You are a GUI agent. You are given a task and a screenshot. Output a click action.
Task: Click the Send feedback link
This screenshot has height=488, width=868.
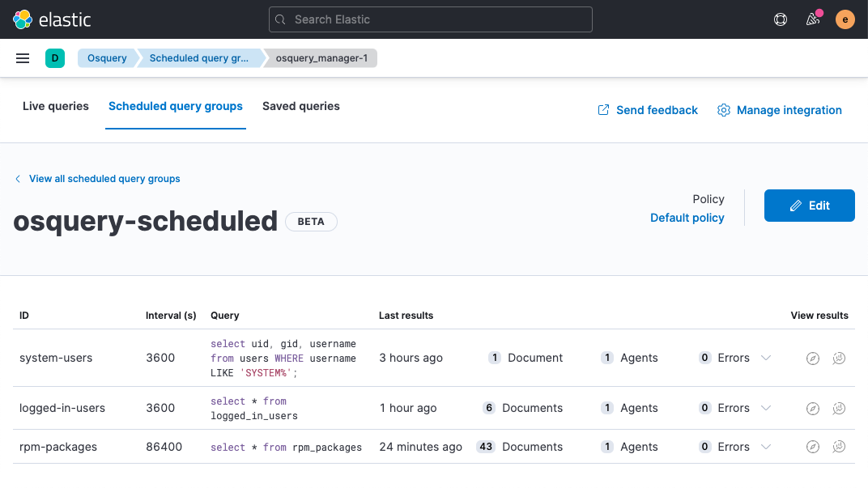[x=648, y=110]
